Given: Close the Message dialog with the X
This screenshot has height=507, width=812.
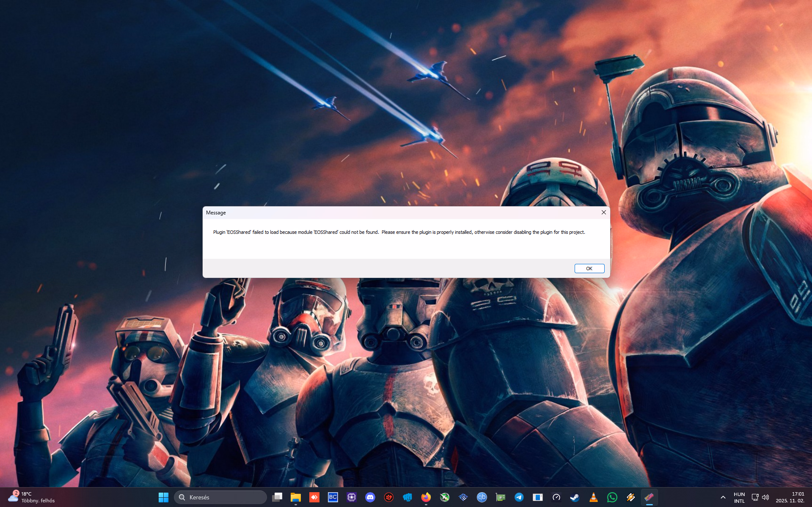Looking at the screenshot, I should [x=604, y=212].
